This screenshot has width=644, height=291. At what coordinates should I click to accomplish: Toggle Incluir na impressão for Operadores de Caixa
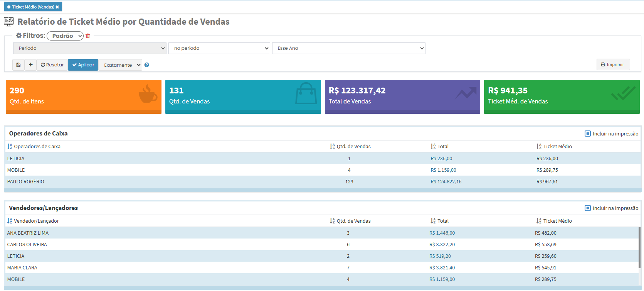(587, 134)
